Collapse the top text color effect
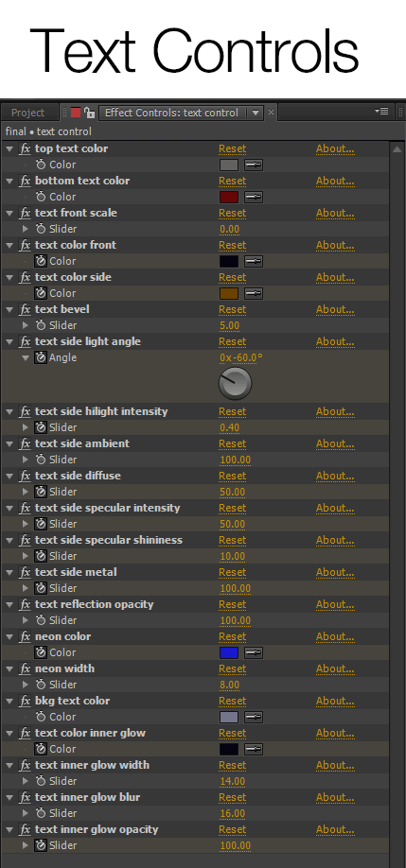 9,148
